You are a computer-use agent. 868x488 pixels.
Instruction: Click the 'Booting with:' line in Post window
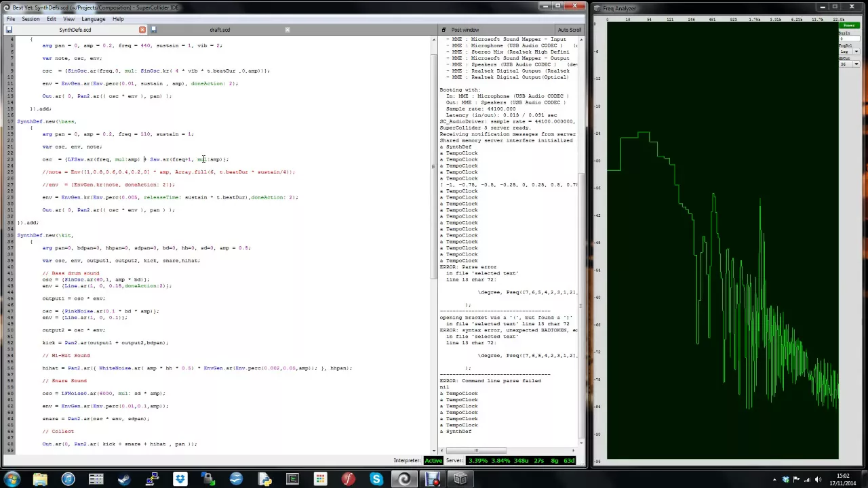coord(460,89)
